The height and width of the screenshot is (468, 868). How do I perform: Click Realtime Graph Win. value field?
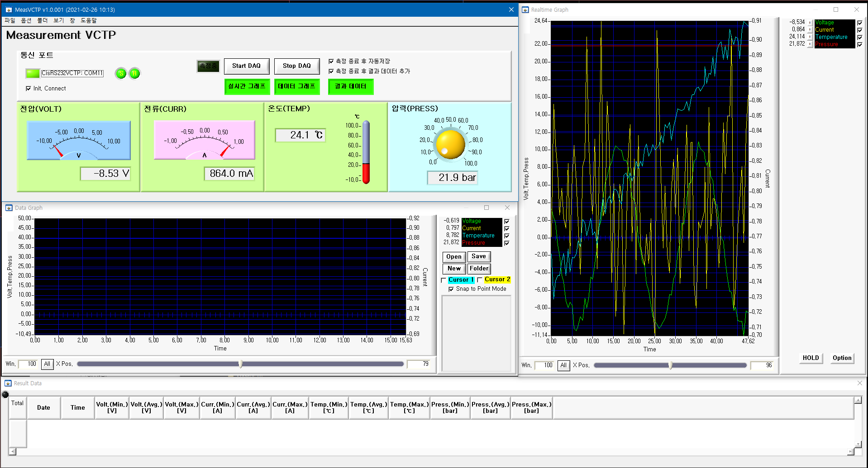point(544,365)
